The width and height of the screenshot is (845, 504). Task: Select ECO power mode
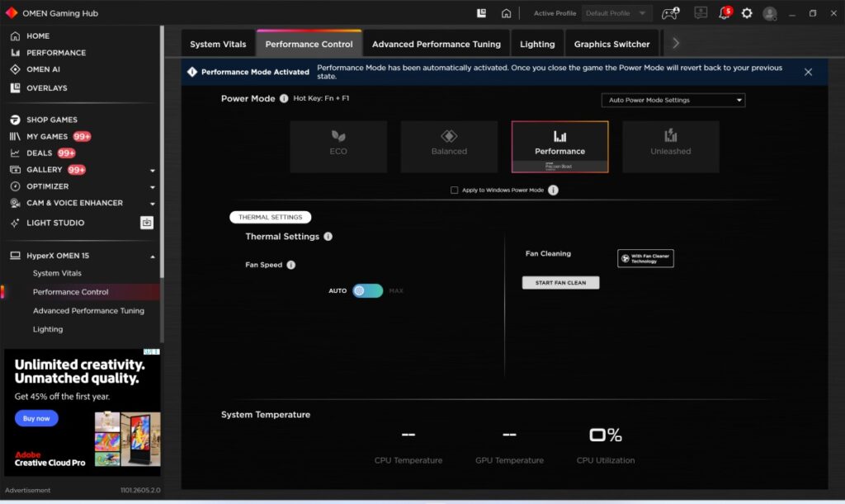click(x=338, y=147)
